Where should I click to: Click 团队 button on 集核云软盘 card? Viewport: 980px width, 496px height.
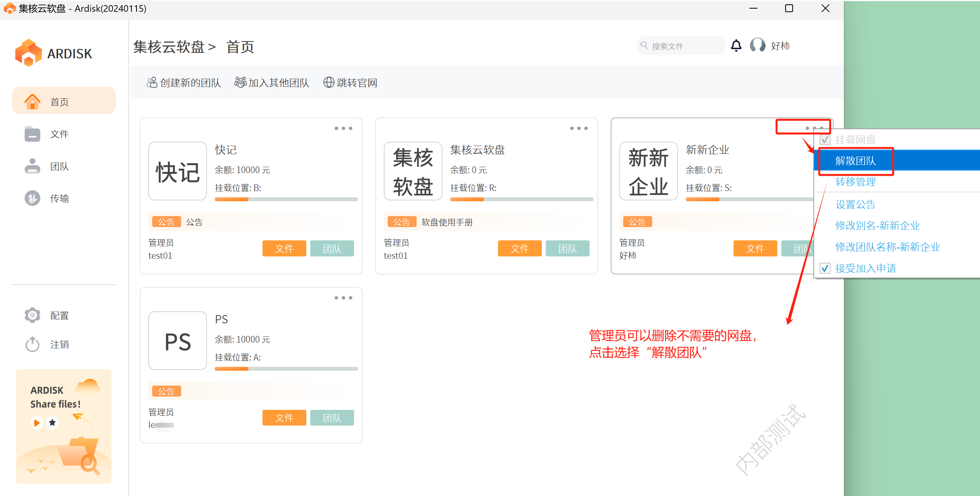click(567, 249)
